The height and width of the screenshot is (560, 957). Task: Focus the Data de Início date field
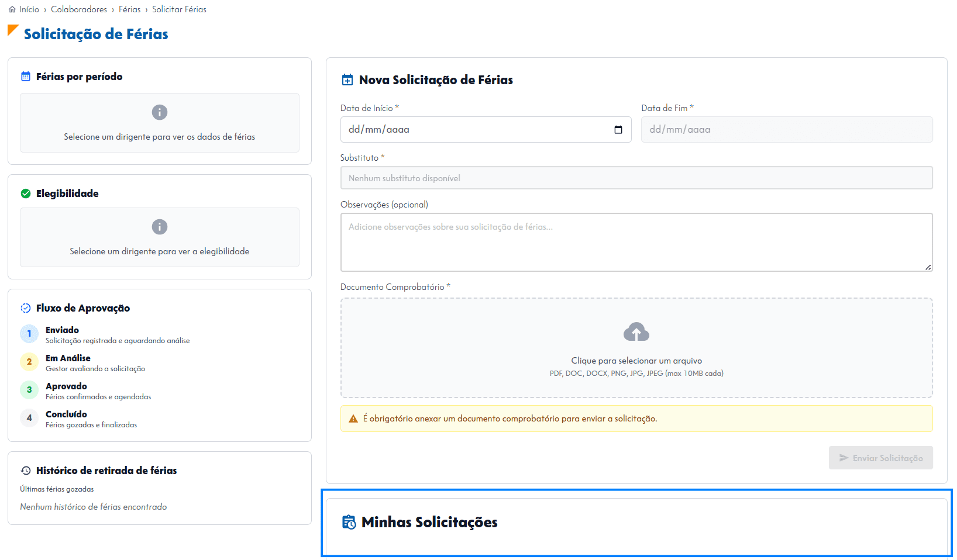(486, 130)
